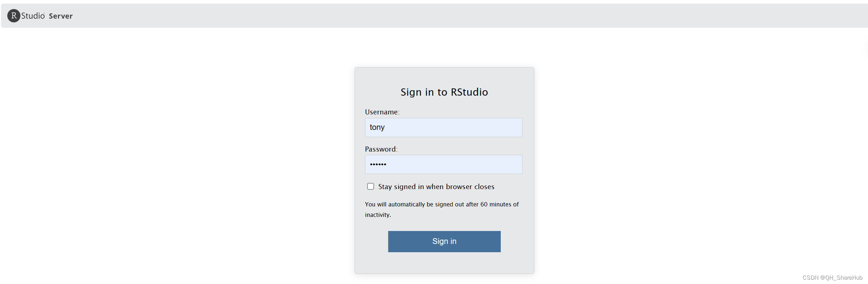Click blank panel area below Sign in button
The width and height of the screenshot is (868, 284).
444,263
